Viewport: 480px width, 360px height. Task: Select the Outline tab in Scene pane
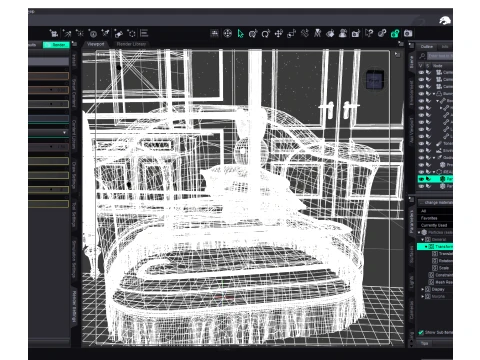427,46
